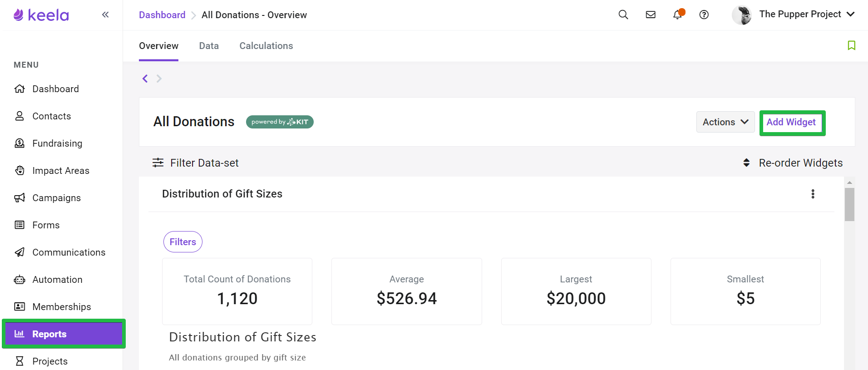Viewport: 868px width, 370px height.
Task: Open the Actions dropdown
Action: click(x=725, y=122)
